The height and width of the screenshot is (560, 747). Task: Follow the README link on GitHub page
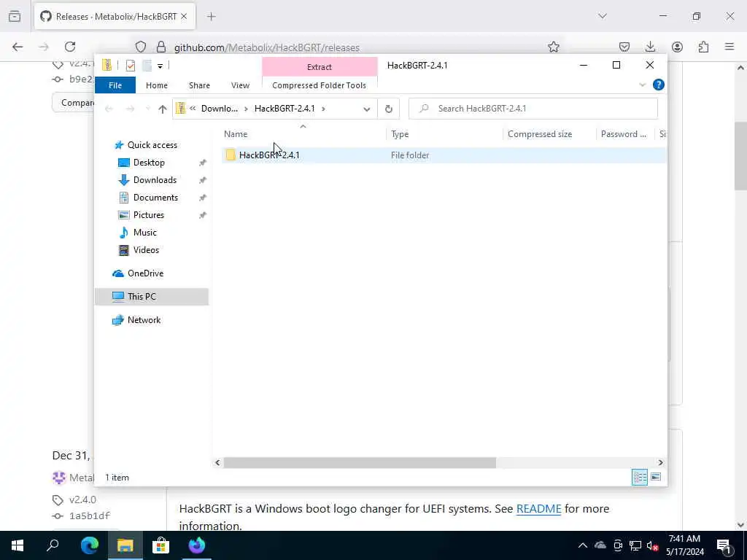(x=539, y=508)
